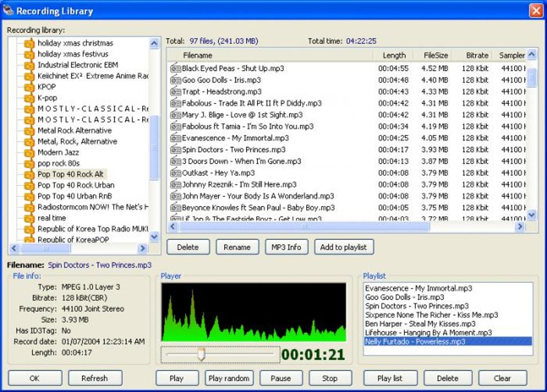The image size is (547, 392).
Task: Click the folder icon beside real time
Action: click(29, 218)
